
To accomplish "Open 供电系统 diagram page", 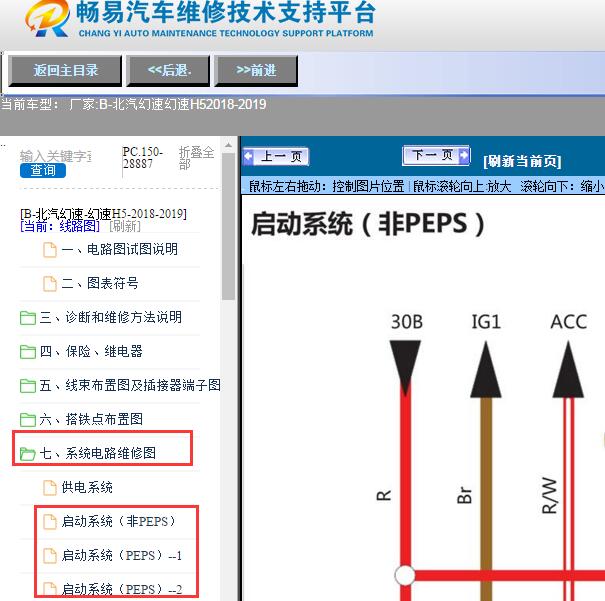I will pyautogui.click(x=87, y=487).
